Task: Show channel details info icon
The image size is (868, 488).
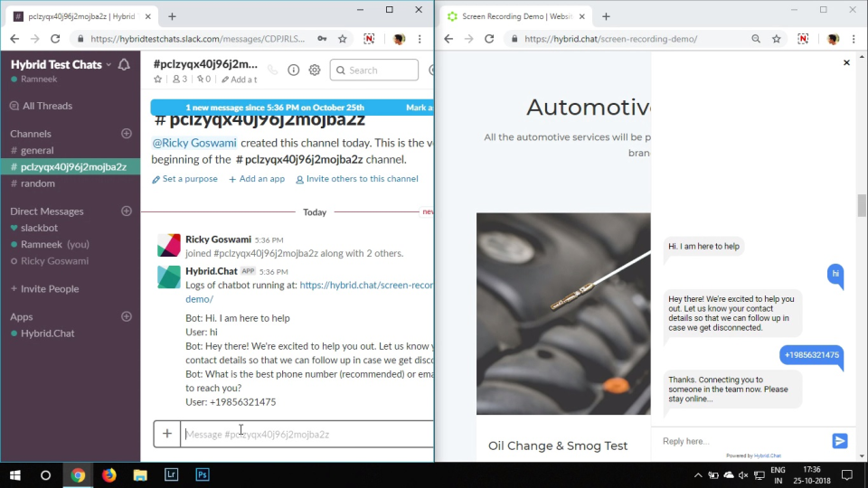Action: [293, 70]
